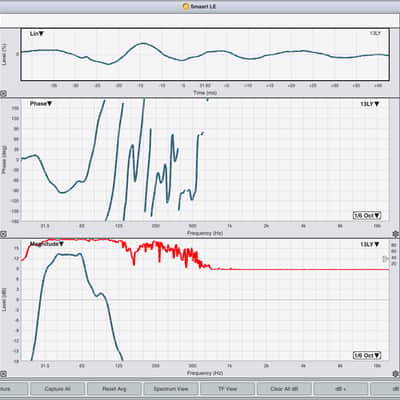Open the Phase plot type dropdown

pos(41,104)
